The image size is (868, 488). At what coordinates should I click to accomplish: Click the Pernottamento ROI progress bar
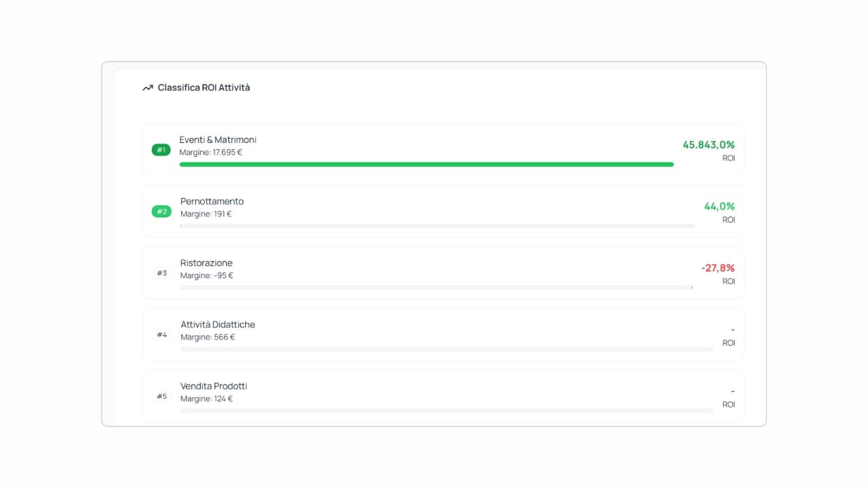click(437, 226)
